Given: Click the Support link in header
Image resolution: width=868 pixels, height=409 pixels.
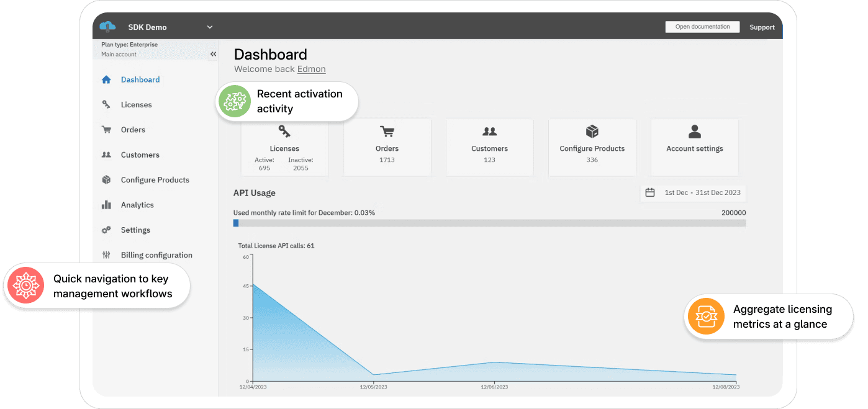Looking at the screenshot, I should [x=762, y=27].
